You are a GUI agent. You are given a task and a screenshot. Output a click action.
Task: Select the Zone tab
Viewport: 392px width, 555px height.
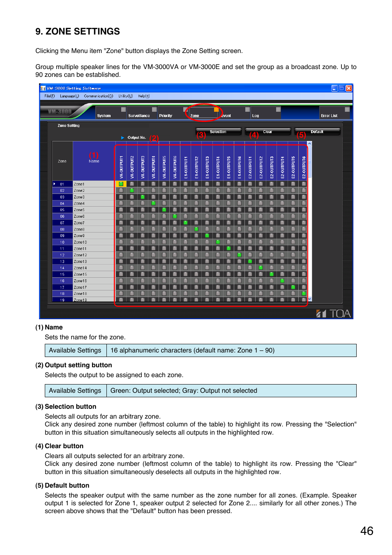[x=204, y=113]
